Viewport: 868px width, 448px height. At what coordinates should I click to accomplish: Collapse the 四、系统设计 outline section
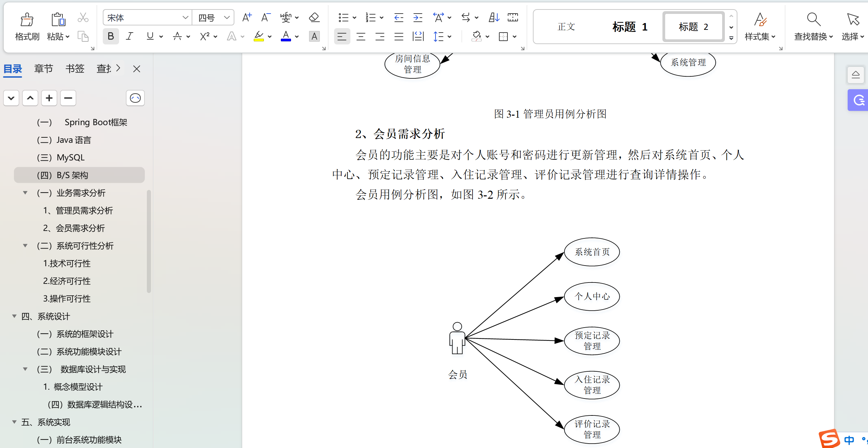14,316
